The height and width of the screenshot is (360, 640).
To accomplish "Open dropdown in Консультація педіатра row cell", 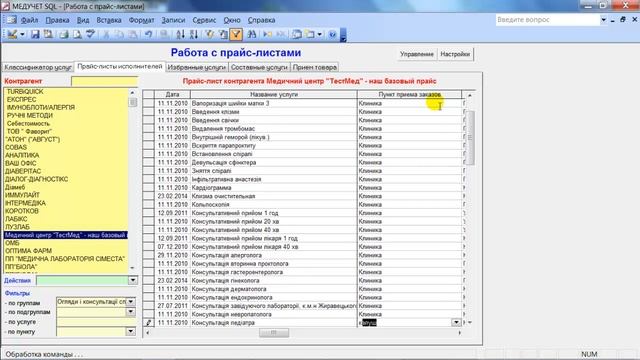I will click(x=456, y=322).
